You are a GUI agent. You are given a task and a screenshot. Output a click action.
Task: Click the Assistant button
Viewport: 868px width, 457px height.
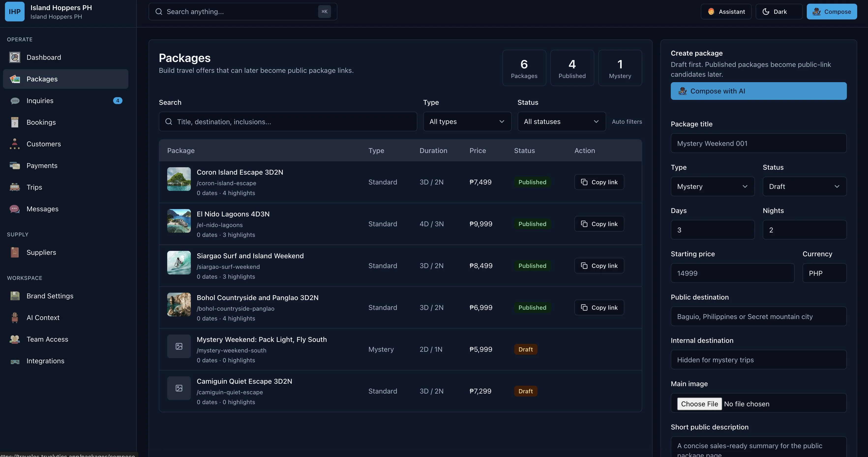pos(726,12)
